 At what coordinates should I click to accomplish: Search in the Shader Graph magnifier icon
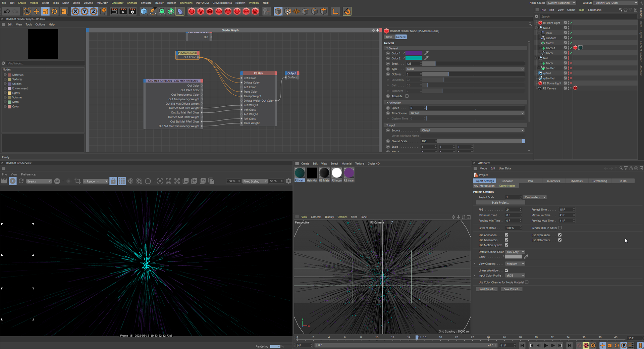530,24
